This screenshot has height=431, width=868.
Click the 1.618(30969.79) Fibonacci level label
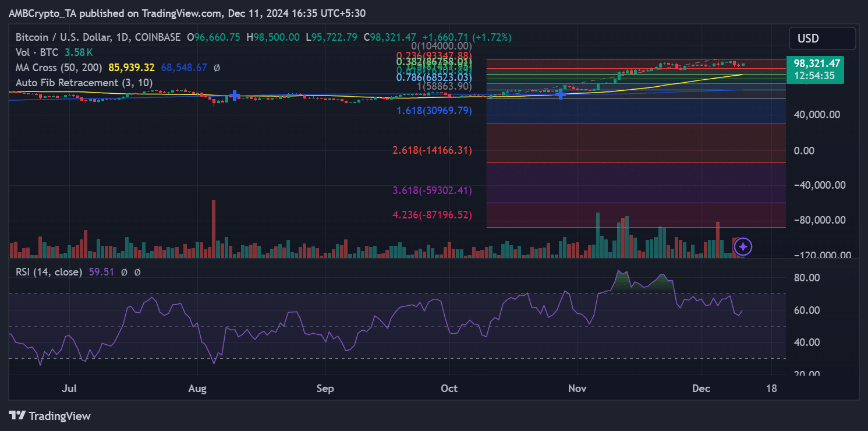pyautogui.click(x=434, y=111)
